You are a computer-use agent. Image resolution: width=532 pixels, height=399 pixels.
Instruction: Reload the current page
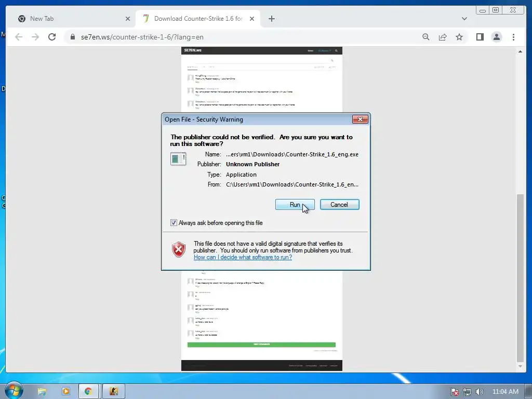[52, 37]
